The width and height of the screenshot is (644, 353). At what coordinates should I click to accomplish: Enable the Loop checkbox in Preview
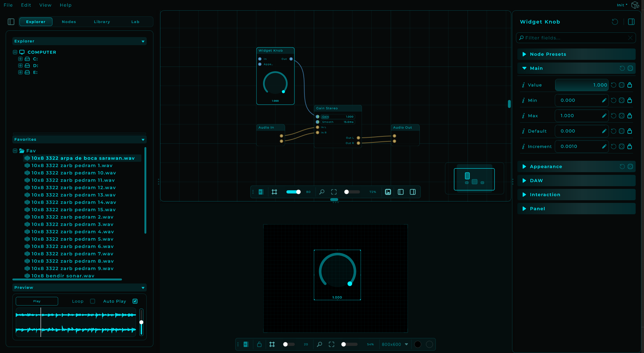[x=93, y=301]
